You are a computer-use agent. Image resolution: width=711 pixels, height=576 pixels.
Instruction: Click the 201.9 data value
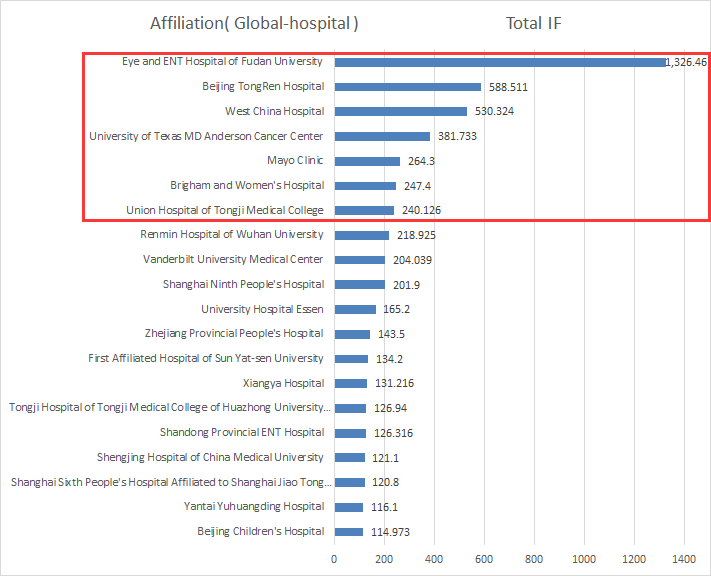406,285
